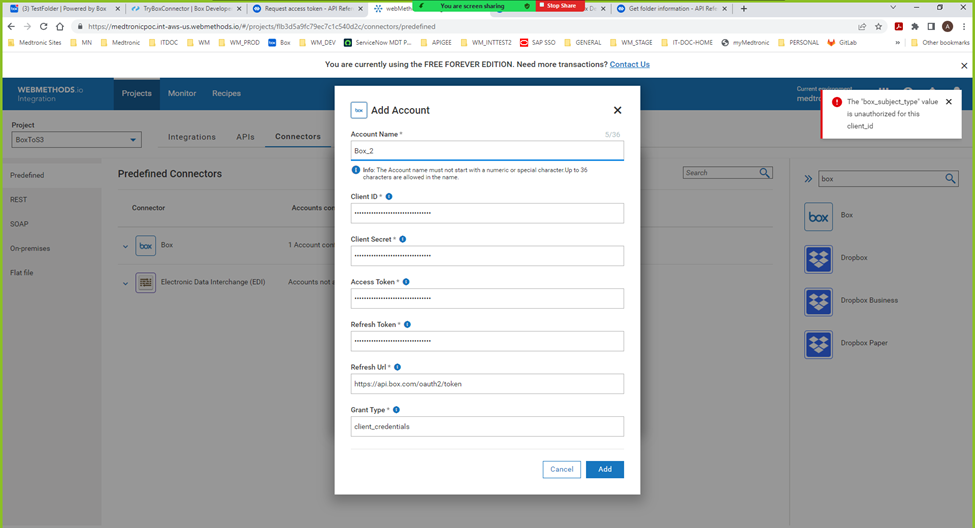Bookmark this page with star icon
Viewport: 975px width, 528px height.
[x=879, y=26]
